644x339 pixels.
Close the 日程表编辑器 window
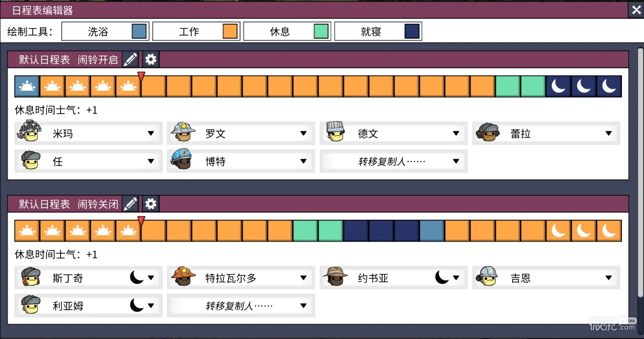pos(636,10)
